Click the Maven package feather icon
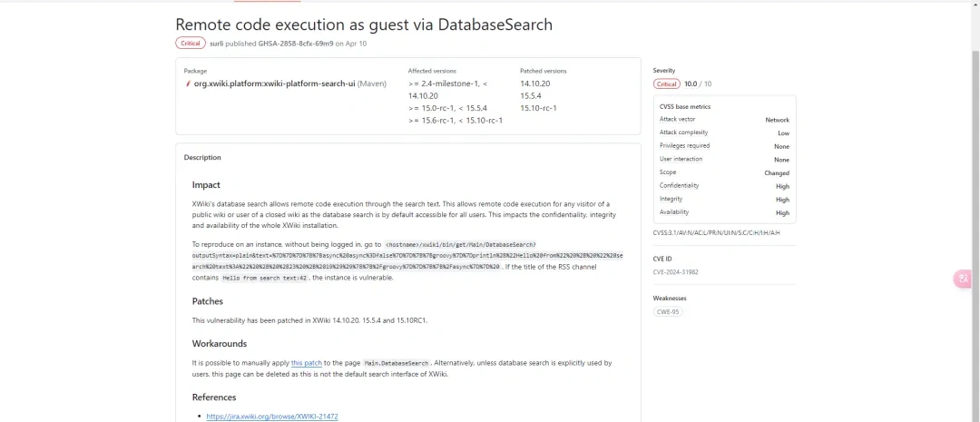Image resolution: width=980 pixels, height=422 pixels. (x=188, y=83)
